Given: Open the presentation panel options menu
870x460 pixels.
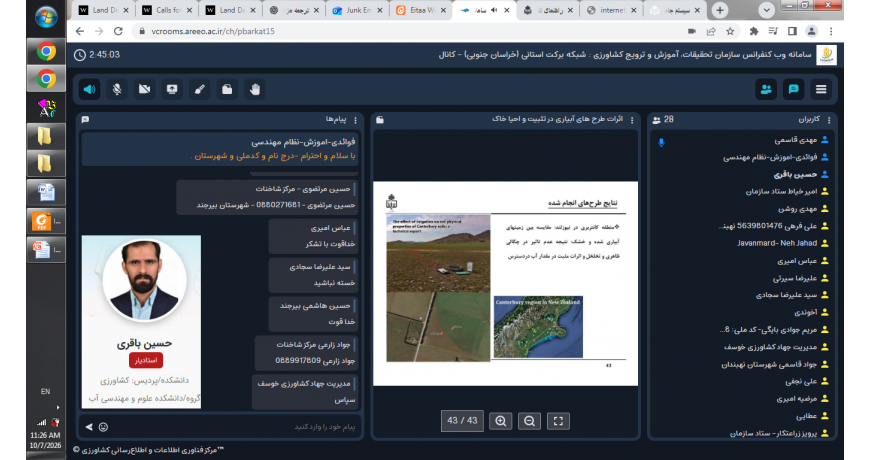Looking at the screenshot, I should point(632,120).
